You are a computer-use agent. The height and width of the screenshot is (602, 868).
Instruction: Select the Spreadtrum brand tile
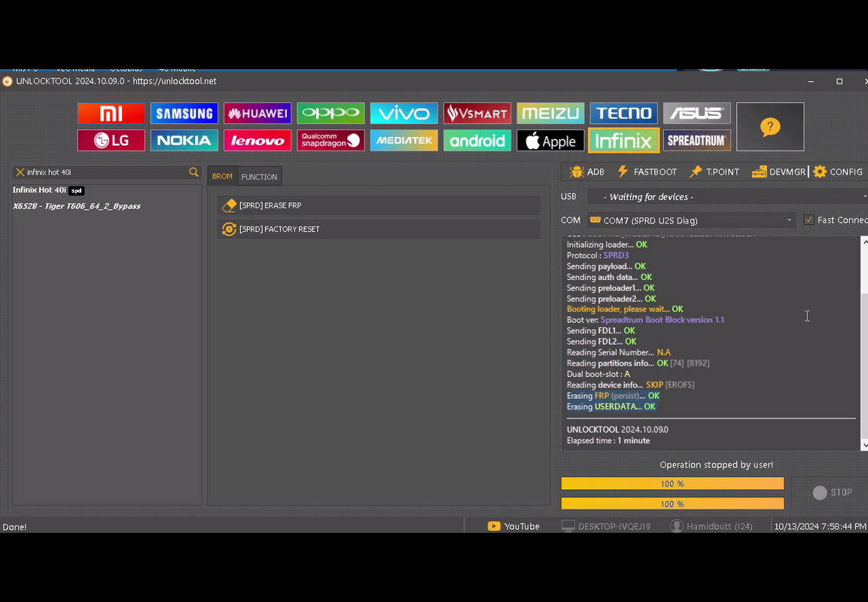pyautogui.click(x=696, y=141)
